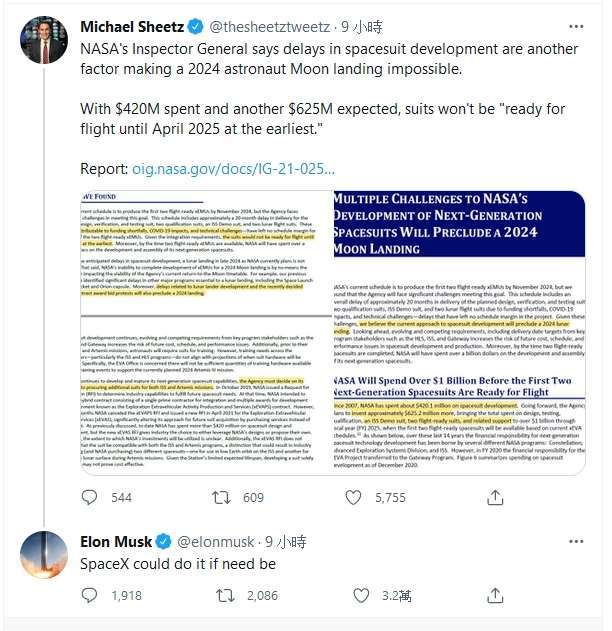612x631 pixels.
Task: Click the Elon Musk display name
Action: tap(116, 542)
